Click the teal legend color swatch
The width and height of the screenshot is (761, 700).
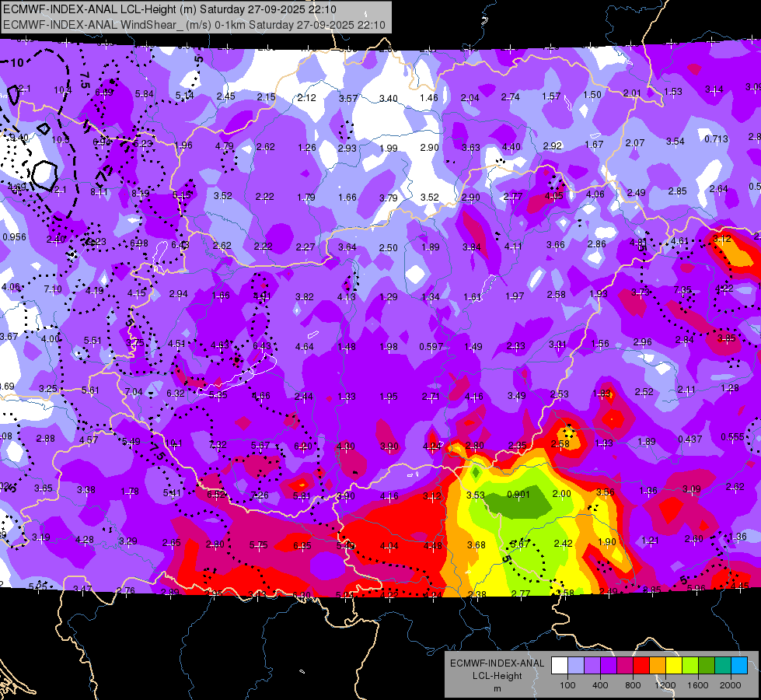tap(723, 666)
